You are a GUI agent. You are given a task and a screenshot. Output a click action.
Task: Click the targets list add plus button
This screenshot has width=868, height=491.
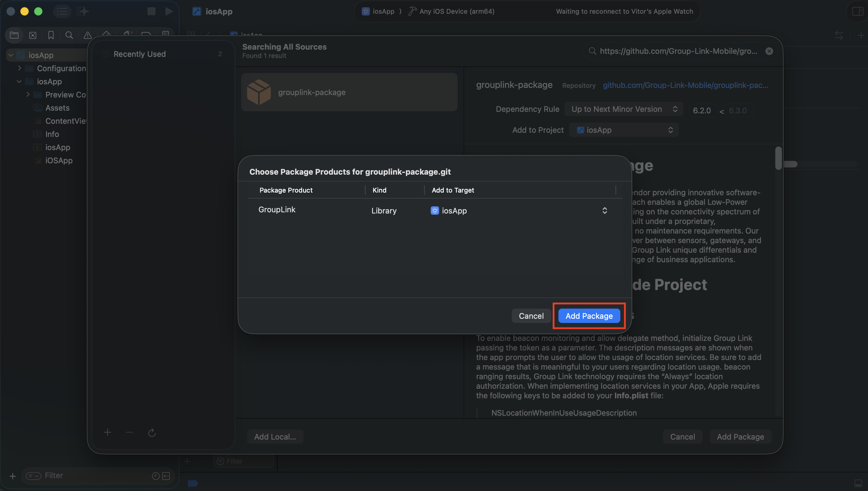187,461
